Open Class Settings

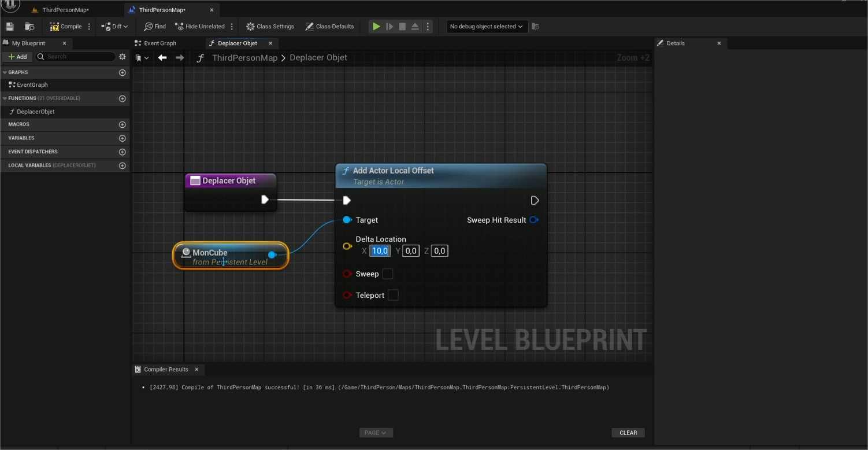[270, 27]
